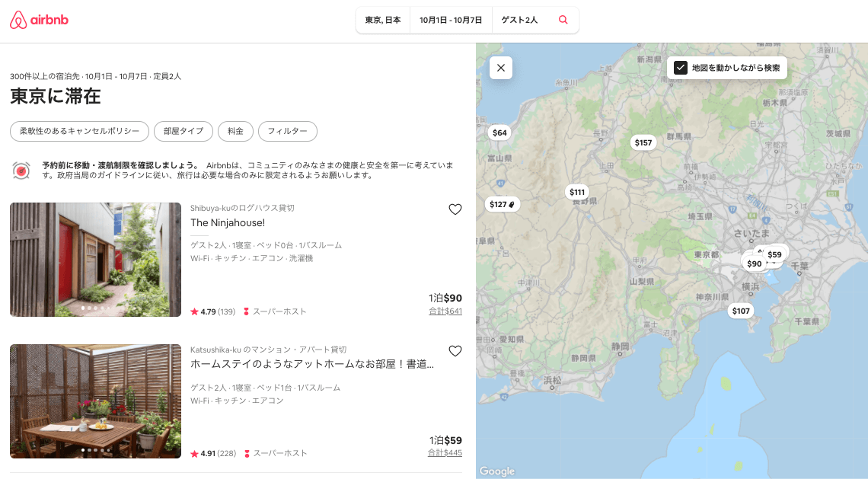The height and width of the screenshot is (479, 868).
Task: Toggle 地図を動かしながら検索 checkbox
Action: click(681, 68)
